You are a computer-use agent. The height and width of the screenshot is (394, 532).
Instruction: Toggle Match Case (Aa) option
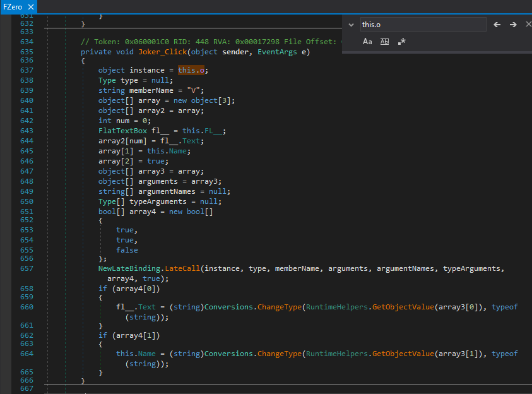(367, 42)
